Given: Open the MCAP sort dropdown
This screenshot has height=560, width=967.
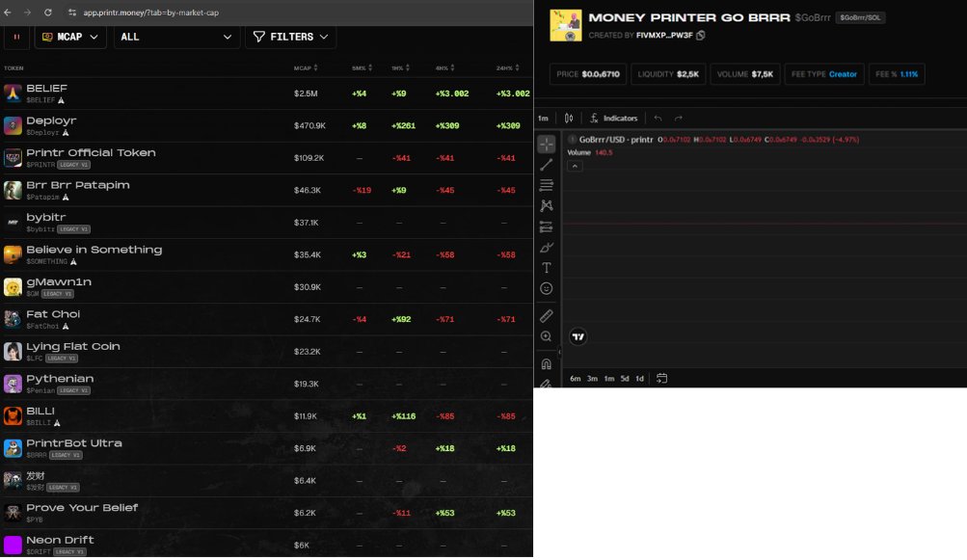Looking at the screenshot, I should [x=70, y=37].
